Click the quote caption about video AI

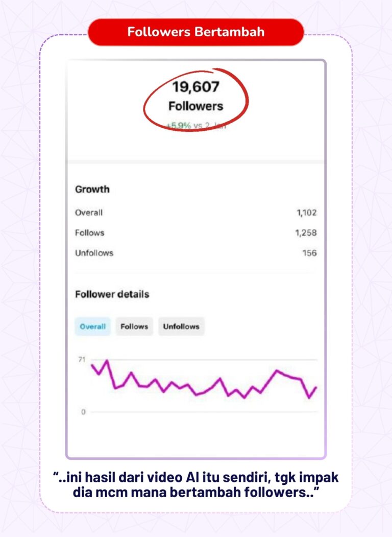196,484
